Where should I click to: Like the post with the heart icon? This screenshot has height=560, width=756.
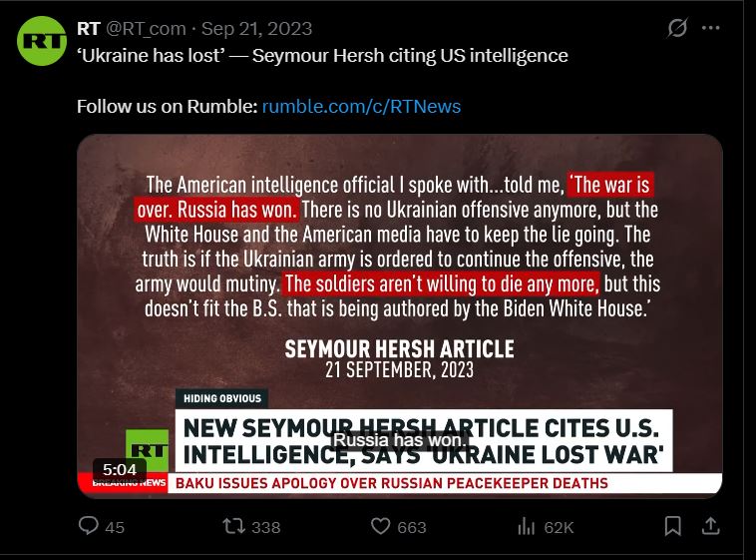pyautogui.click(x=380, y=526)
